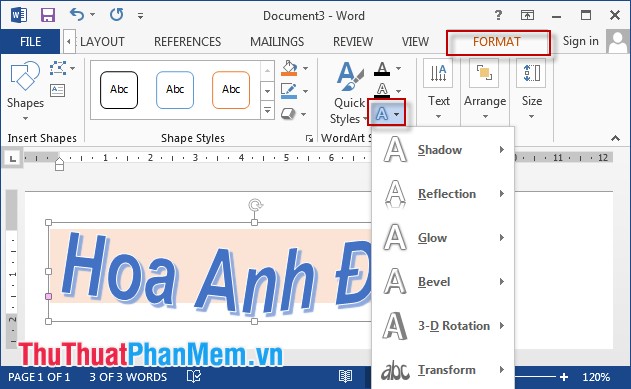Redo or repeat the last action
The image size is (631, 389).
pyautogui.click(x=117, y=15)
